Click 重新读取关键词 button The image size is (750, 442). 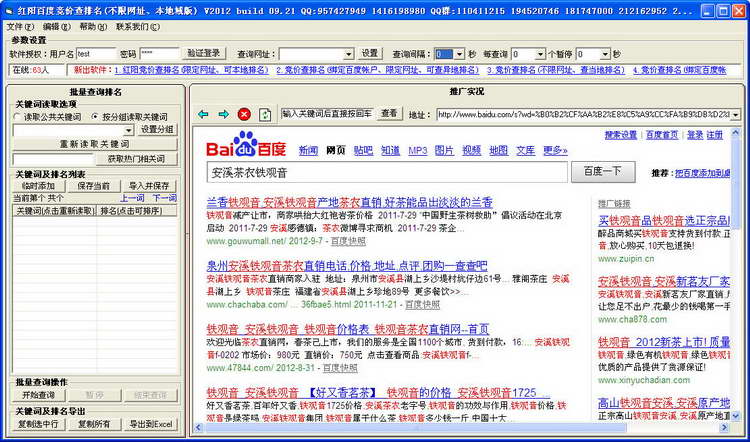tap(95, 144)
